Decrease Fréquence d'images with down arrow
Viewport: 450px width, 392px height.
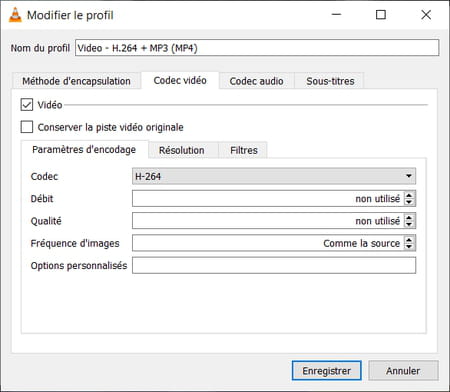(409, 247)
